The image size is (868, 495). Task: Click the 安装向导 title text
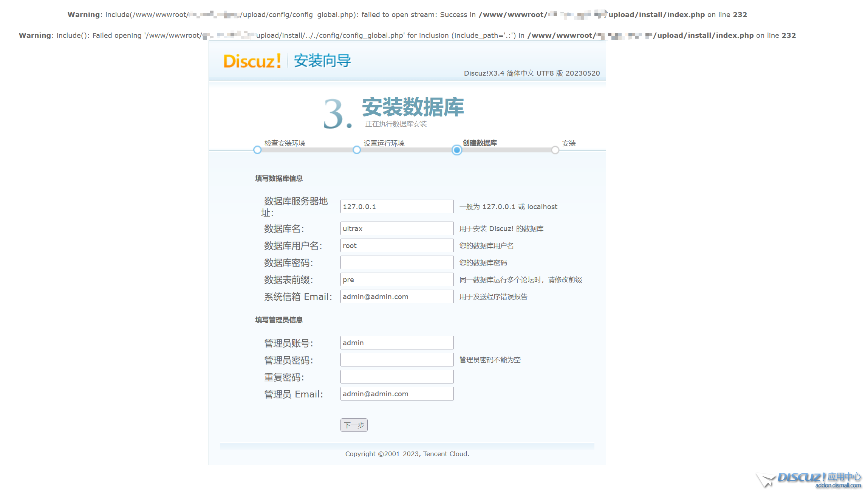click(x=322, y=61)
